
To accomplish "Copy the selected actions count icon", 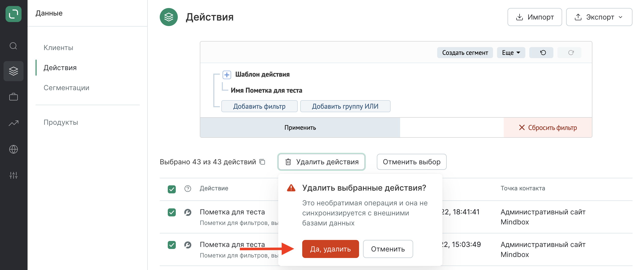I will pos(262,162).
